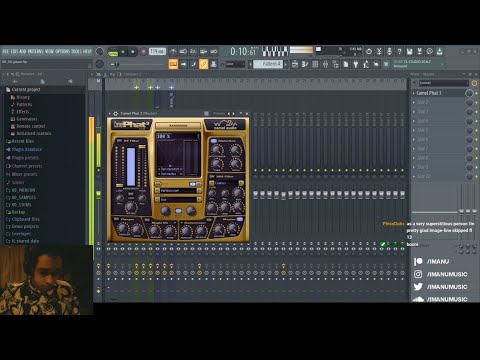
Task: Toggle typing keyboard to piano icon
Action: (173, 64)
